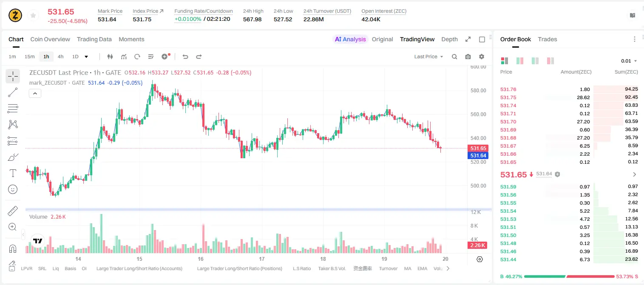This screenshot has width=644, height=285.
Task: Open chart settings gear icon
Action: (482, 57)
